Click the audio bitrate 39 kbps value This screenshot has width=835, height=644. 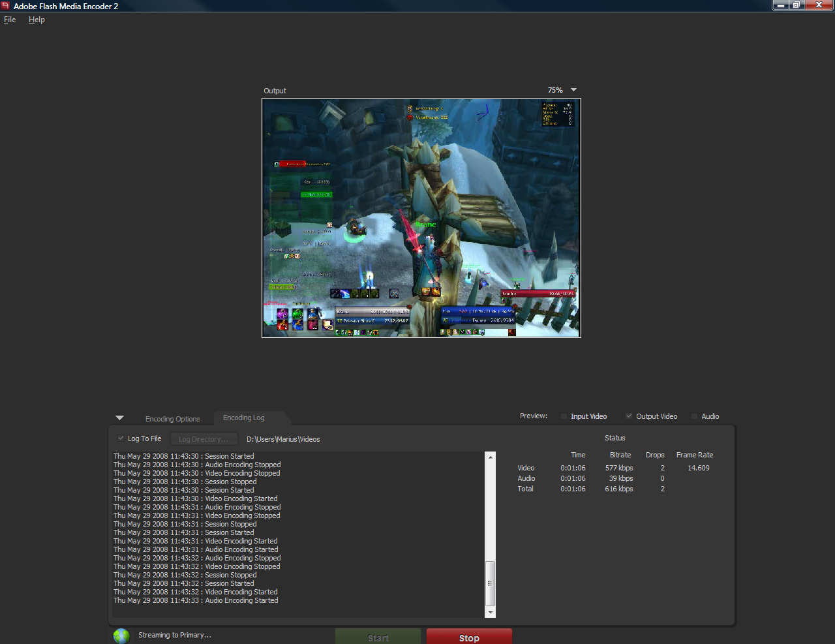[x=621, y=478]
